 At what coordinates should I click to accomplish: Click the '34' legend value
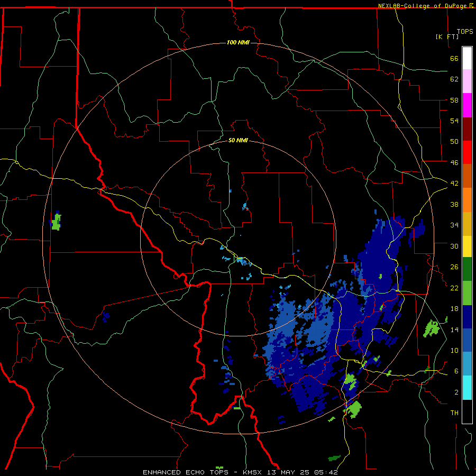tap(454, 225)
